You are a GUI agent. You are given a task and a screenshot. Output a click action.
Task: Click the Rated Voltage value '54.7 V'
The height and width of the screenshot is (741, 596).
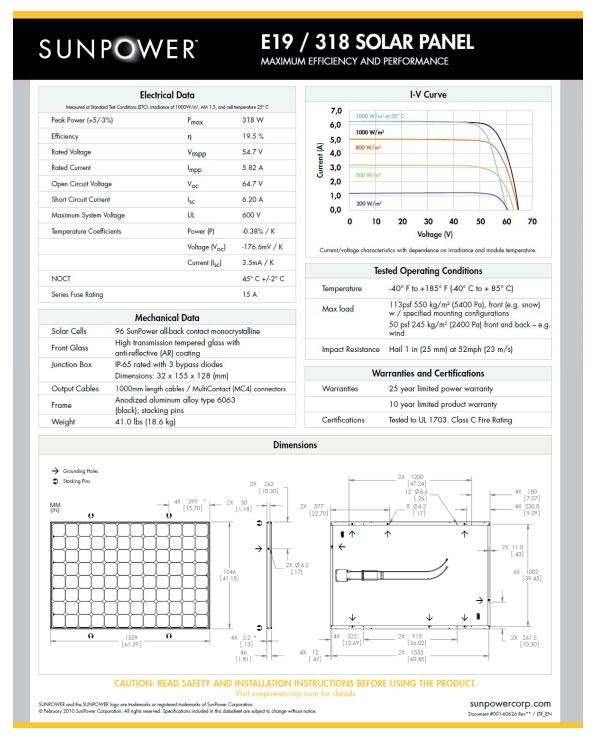click(x=252, y=152)
